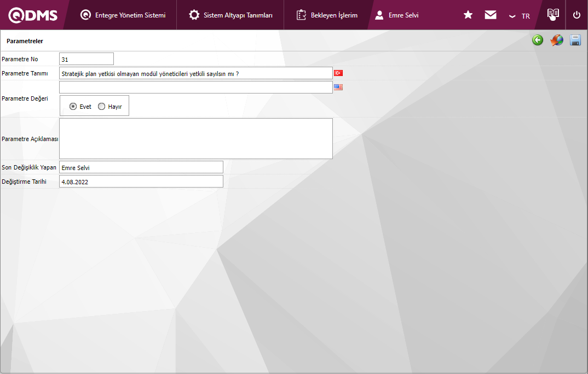Click the Parametre Tanımı label
This screenshot has width=588, height=374.
click(25, 73)
